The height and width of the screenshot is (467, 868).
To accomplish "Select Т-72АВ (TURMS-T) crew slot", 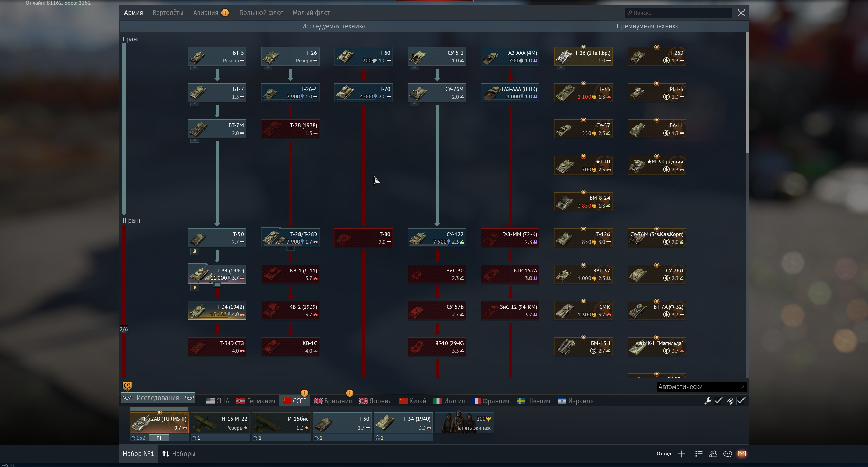I will (159, 423).
